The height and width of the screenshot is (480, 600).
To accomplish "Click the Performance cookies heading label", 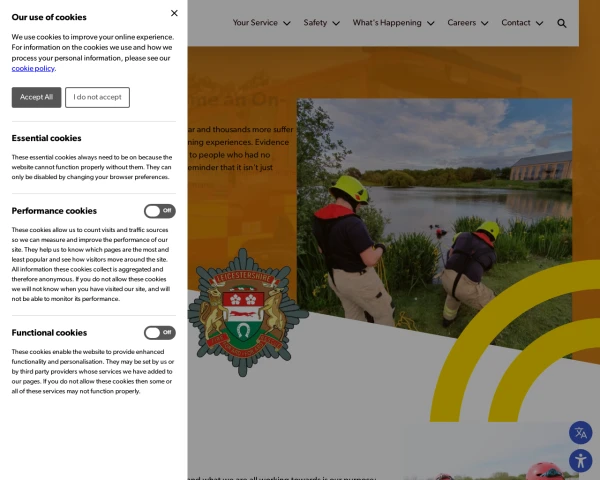I will (x=54, y=211).
